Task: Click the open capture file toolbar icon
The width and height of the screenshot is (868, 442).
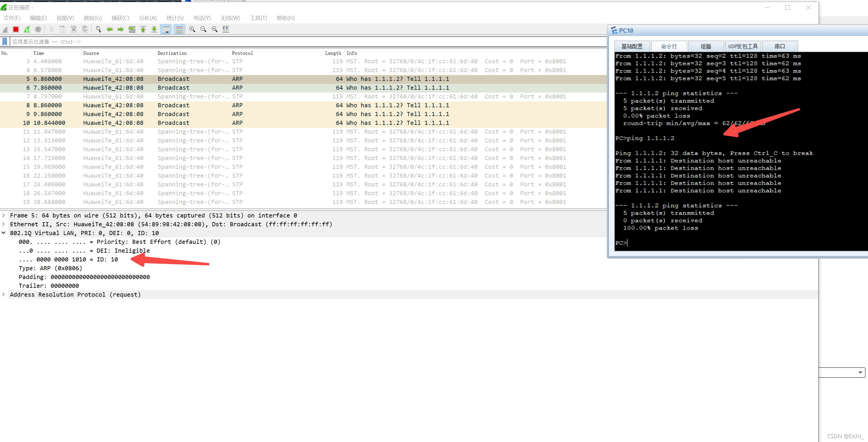Action: 51,29
